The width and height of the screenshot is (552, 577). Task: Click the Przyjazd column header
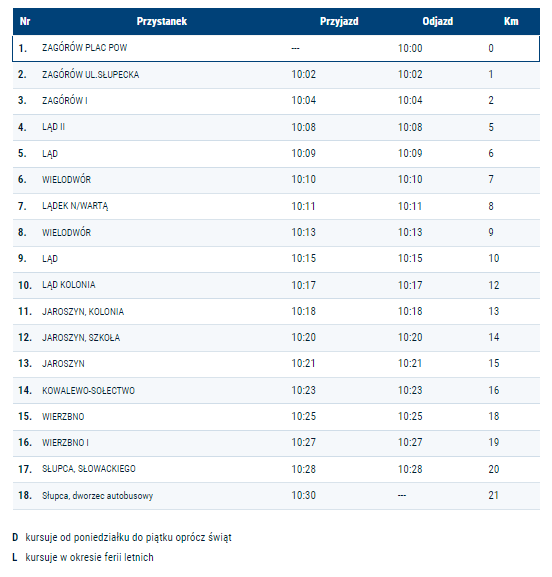(339, 21)
